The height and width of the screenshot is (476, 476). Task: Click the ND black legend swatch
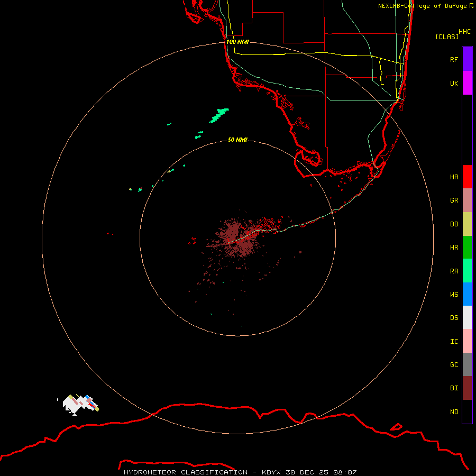[x=467, y=411]
